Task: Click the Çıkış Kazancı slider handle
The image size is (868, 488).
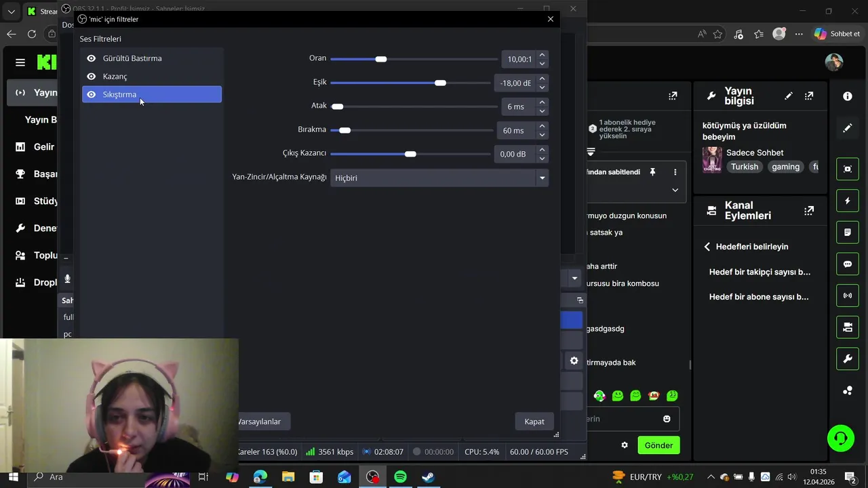Action: pyautogui.click(x=410, y=154)
